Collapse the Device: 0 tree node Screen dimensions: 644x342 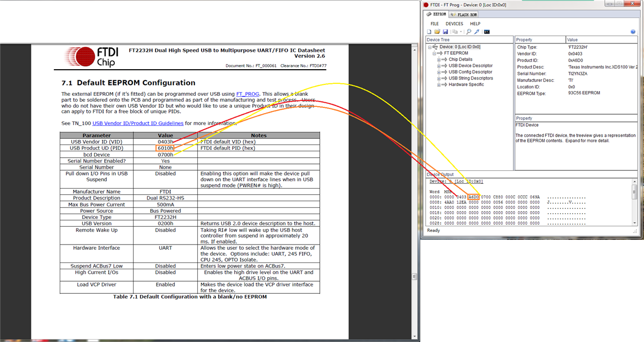[x=430, y=47]
